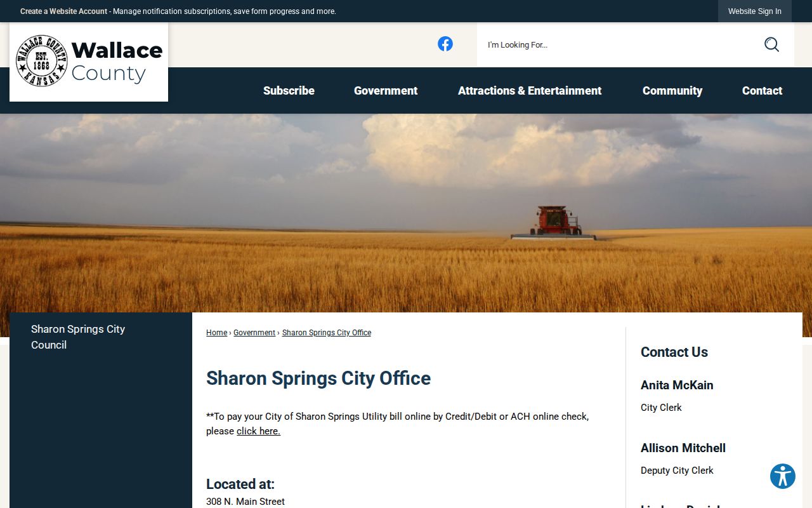
Task: Follow the 'click here' utility payment link
Action: click(x=258, y=431)
